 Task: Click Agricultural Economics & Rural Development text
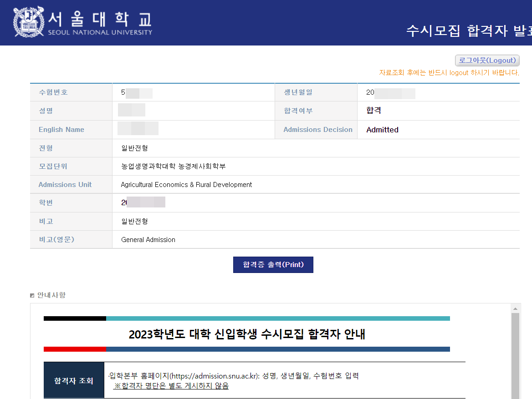pyautogui.click(x=186, y=185)
